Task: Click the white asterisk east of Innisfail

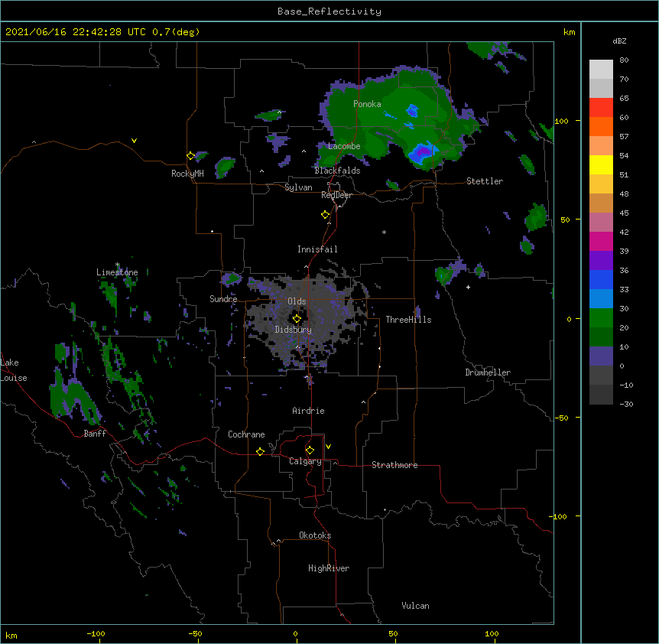Action: tap(384, 232)
